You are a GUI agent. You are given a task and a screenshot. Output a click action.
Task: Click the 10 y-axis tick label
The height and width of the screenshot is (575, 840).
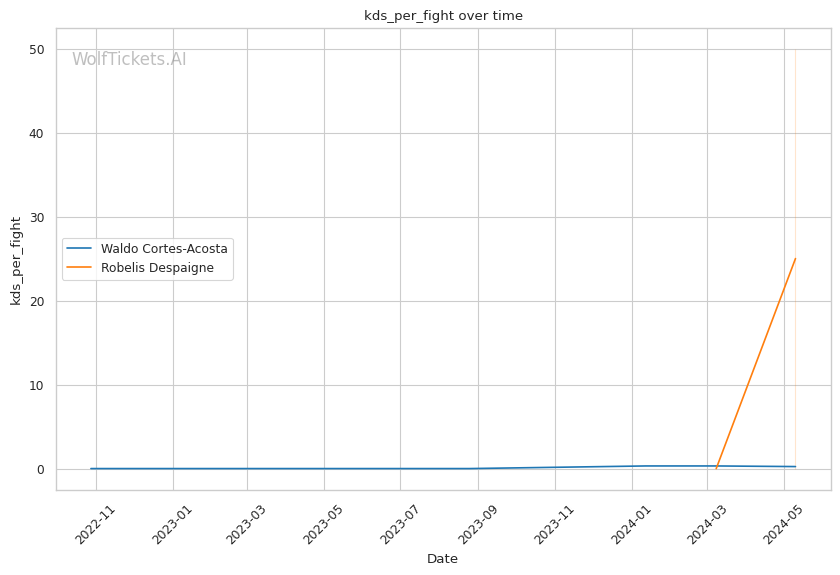[x=37, y=386]
